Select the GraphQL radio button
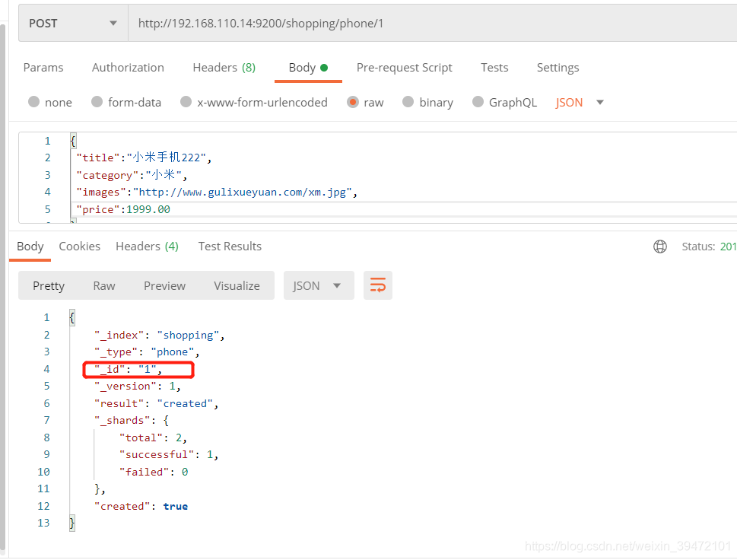This screenshot has height=560, width=737. click(x=478, y=102)
